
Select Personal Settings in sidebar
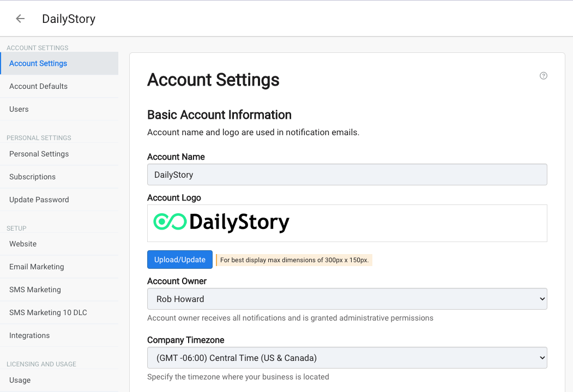pos(59,154)
